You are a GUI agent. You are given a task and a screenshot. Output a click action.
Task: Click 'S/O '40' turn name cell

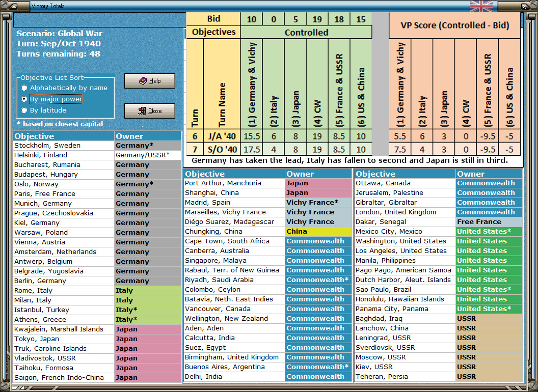(222, 150)
